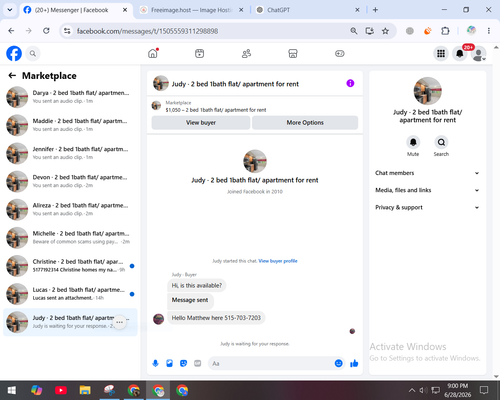Open the browser zoom magnifier icon
Viewport: 500px width, 400px height.
[x=354, y=31]
